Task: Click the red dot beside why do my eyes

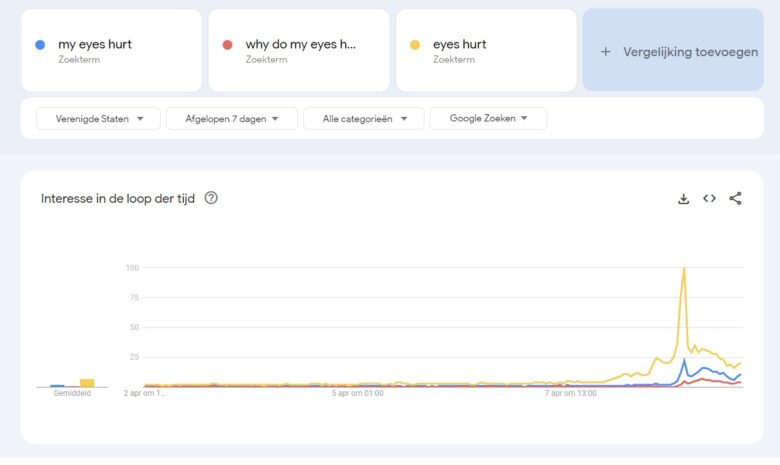Action: 227,45
